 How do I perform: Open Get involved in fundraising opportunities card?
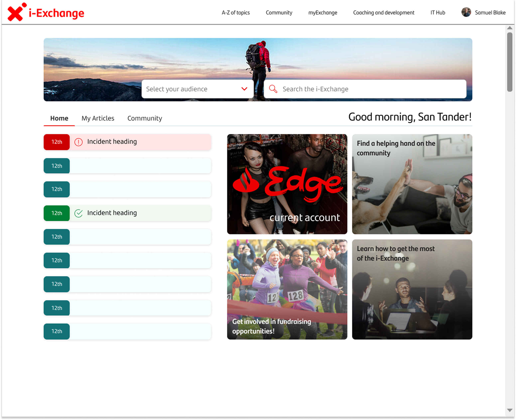point(287,290)
